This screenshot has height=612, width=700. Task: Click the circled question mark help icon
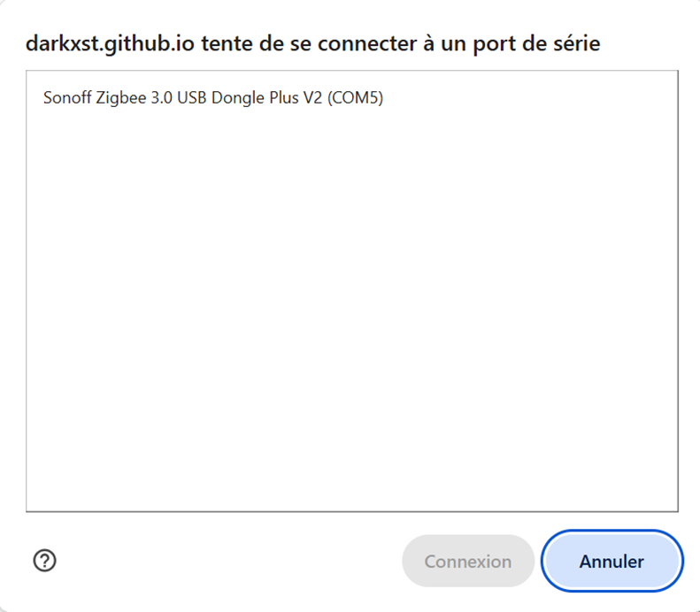(x=44, y=561)
